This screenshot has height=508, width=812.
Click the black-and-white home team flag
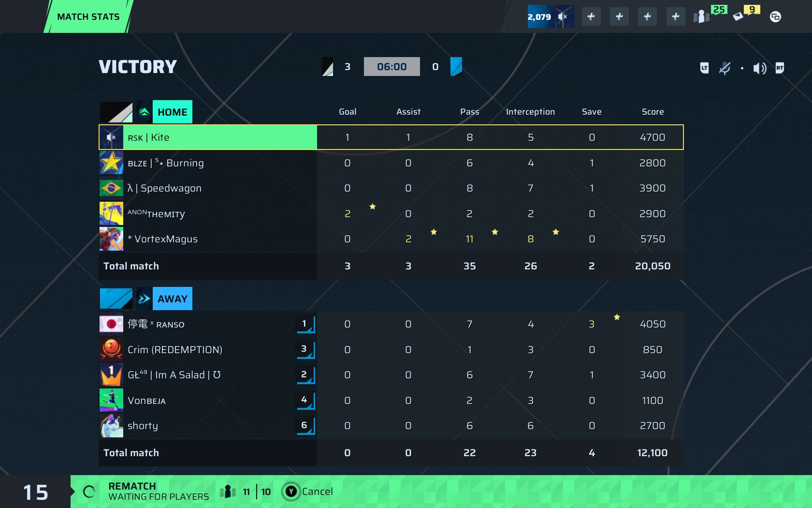116,112
